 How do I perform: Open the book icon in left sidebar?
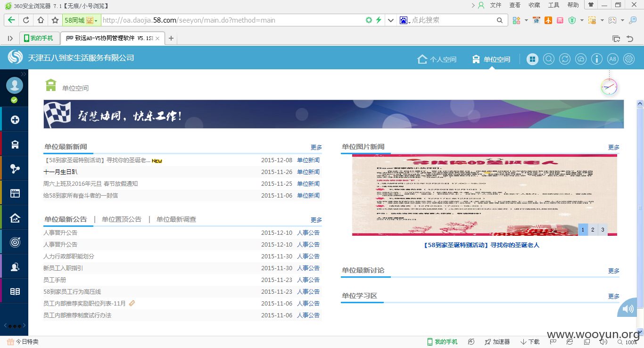(x=15, y=291)
